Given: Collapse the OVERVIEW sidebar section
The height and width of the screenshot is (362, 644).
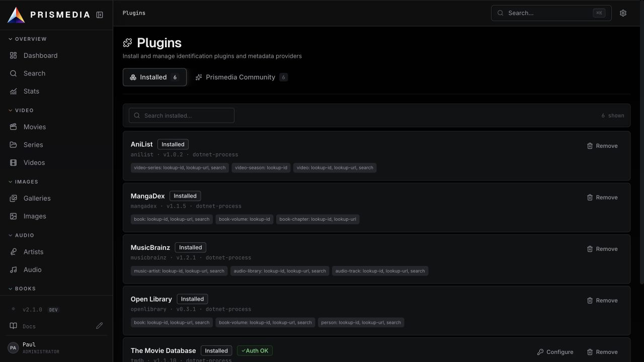Looking at the screenshot, I should [x=28, y=39].
